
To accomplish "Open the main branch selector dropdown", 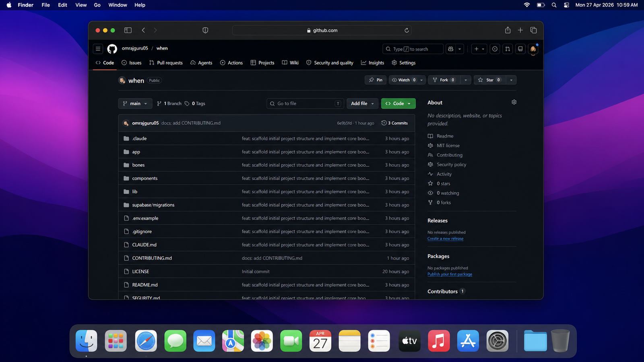I will (135, 103).
